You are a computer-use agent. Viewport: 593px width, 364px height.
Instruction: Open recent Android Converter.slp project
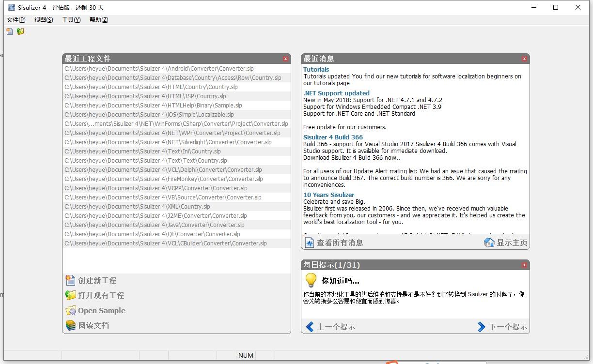click(177, 68)
